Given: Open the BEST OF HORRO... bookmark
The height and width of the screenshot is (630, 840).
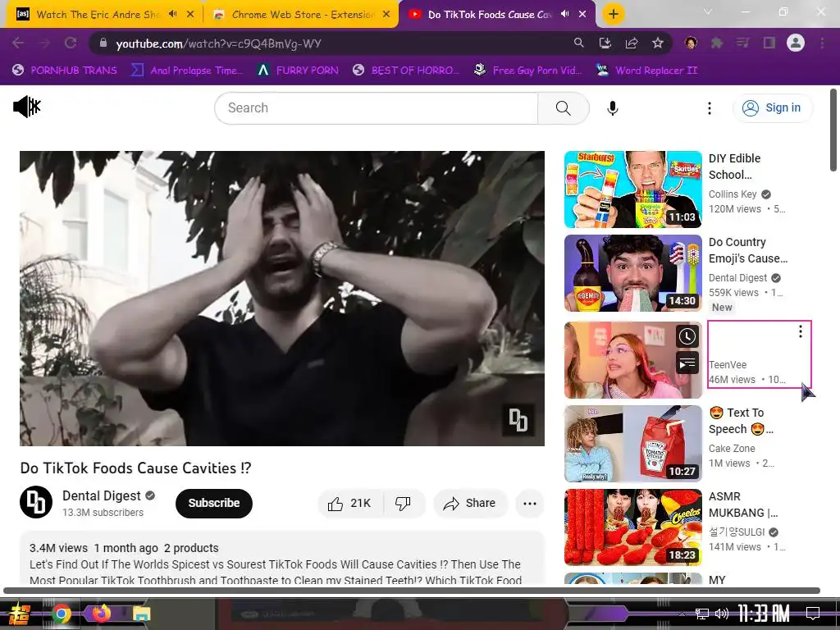Looking at the screenshot, I should click(406, 71).
